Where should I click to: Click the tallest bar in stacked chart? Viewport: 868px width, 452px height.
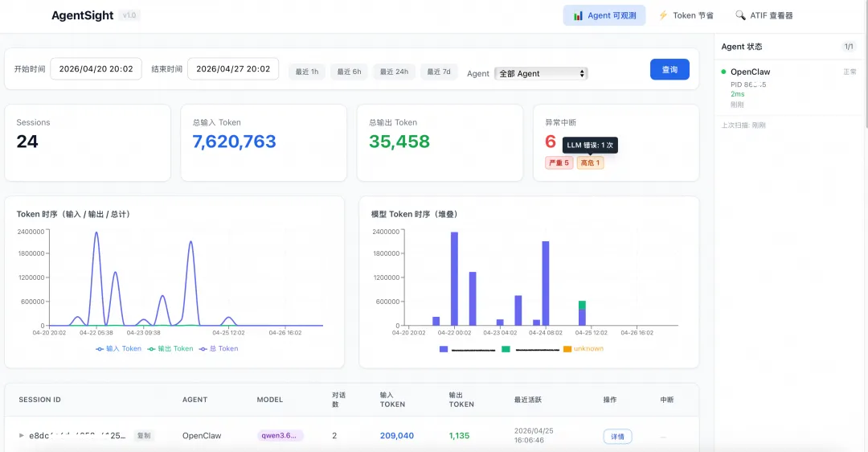point(454,278)
